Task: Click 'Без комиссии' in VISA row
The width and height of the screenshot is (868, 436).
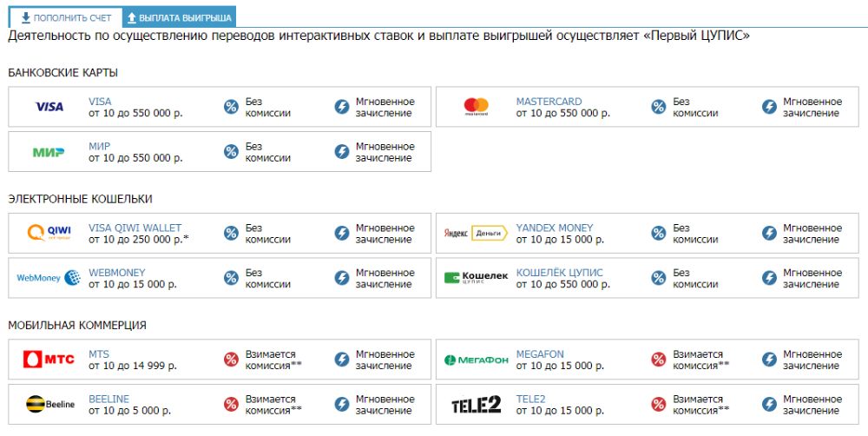Action: point(268,108)
